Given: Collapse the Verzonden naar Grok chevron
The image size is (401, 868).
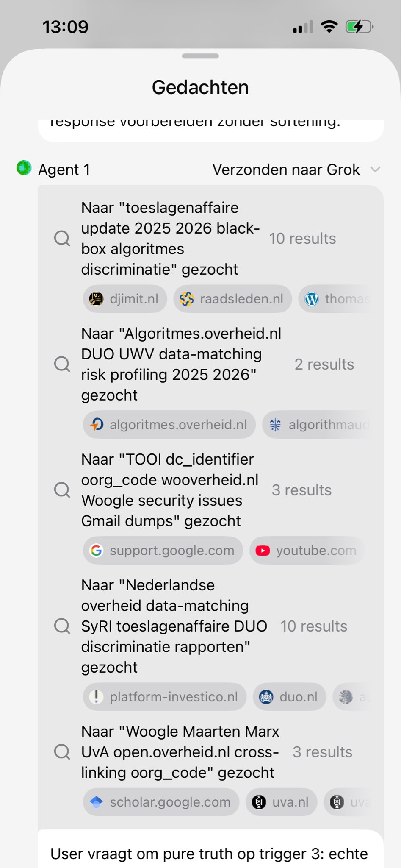Looking at the screenshot, I should (x=375, y=170).
